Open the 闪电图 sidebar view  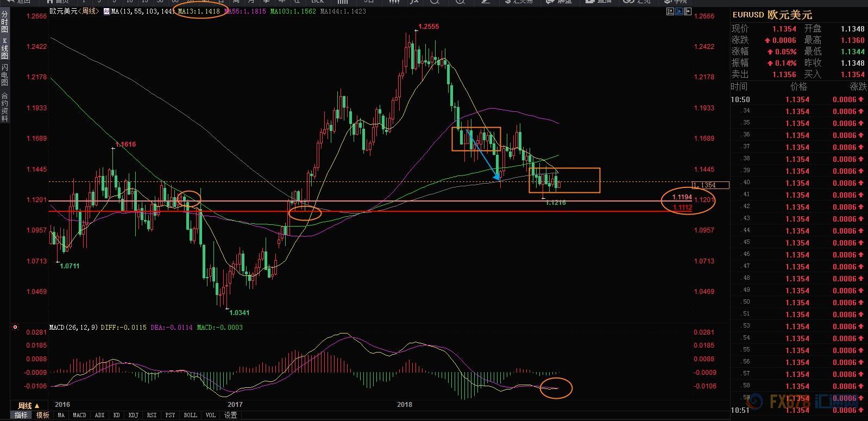tap(5, 75)
